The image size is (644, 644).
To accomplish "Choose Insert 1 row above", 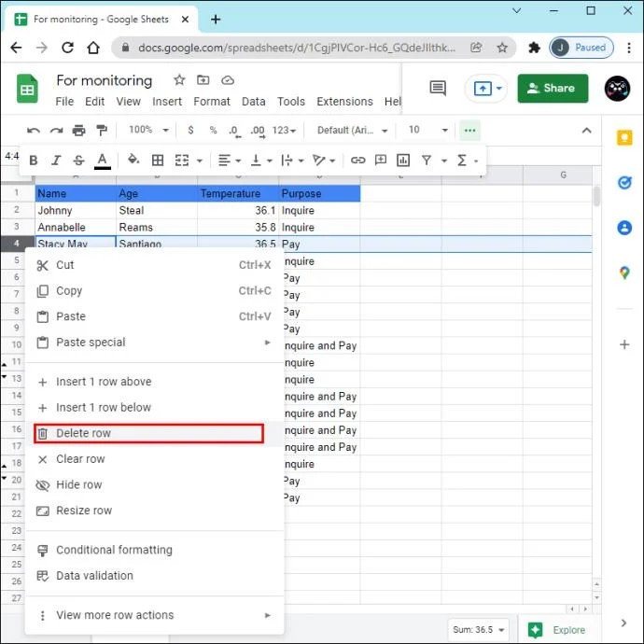I will (155, 382).
